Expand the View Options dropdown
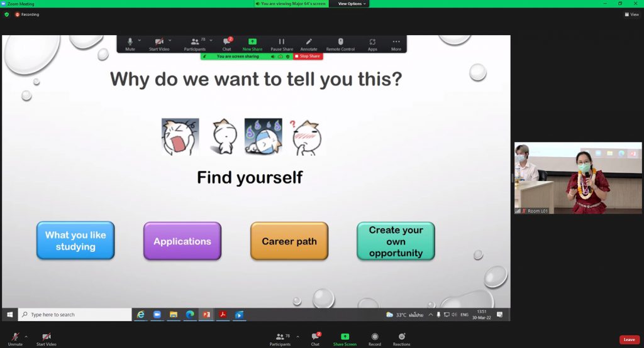Screen dimensions: 644x348 pyautogui.click(x=352, y=4)
